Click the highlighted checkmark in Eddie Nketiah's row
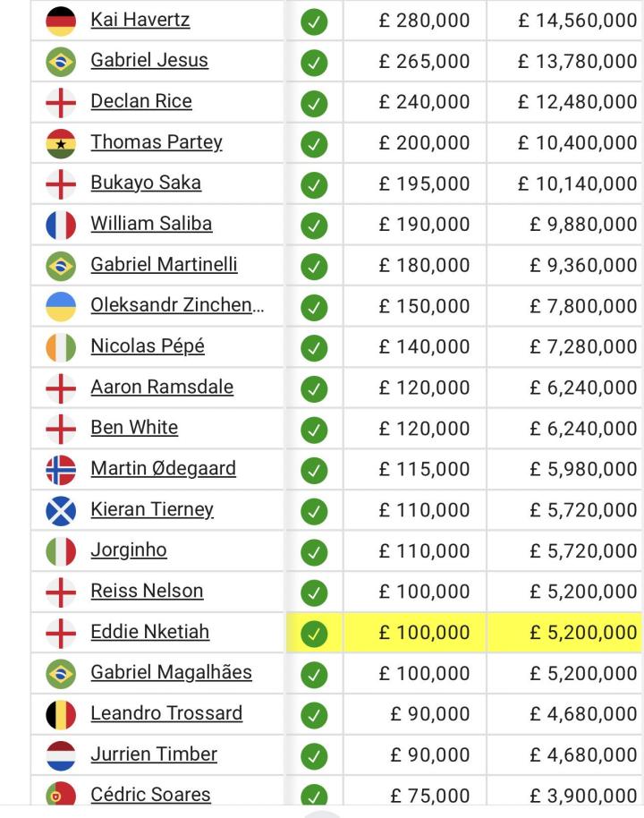This screenshot has width=644, height=818. tap(314, 634)
